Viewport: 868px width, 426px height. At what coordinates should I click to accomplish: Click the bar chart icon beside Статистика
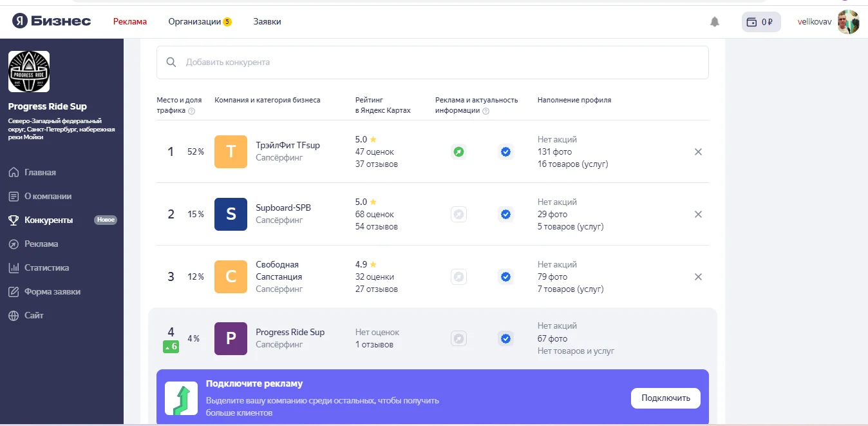(14, 267)
